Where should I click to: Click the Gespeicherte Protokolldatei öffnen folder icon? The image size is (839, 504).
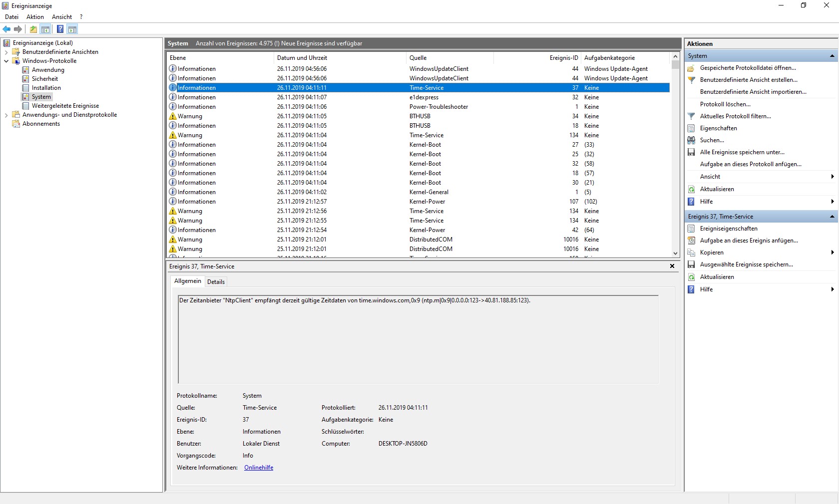(691, 68)
